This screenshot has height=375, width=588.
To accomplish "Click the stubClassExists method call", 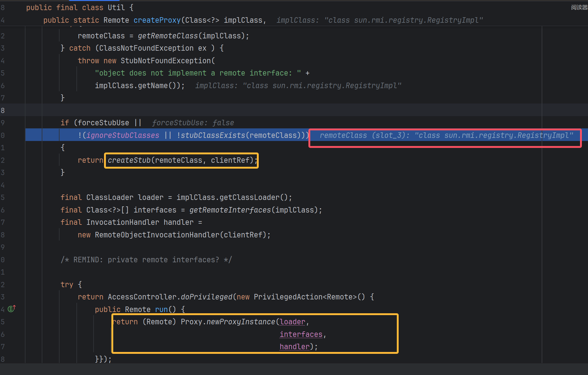I will (x=213, y=135).
